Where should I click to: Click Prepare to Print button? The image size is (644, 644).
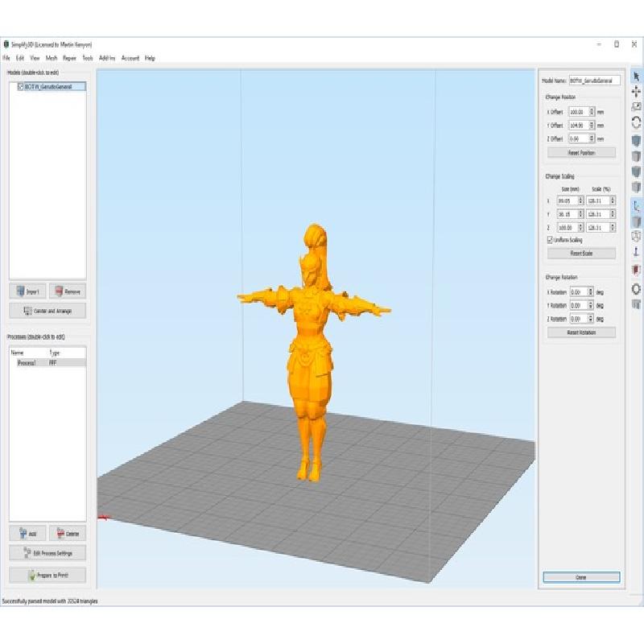pos(47,575)
